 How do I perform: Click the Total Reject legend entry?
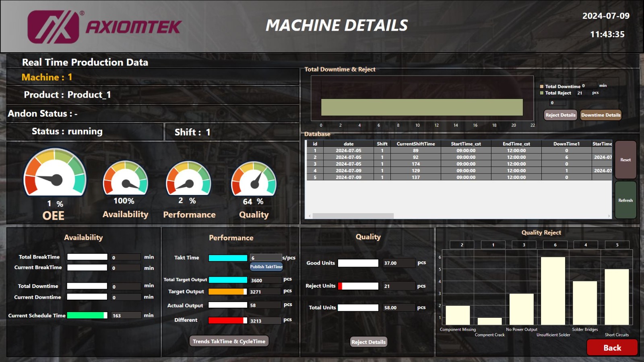[555, 93]
